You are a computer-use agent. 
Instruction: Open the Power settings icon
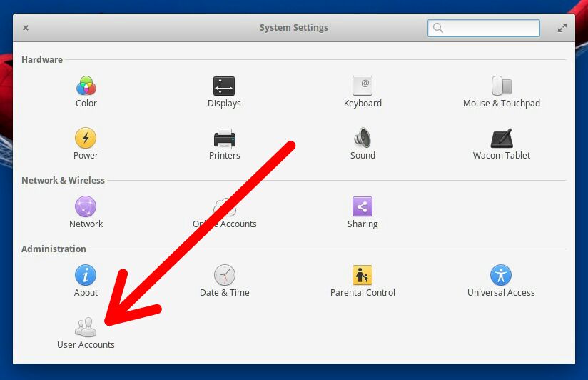(x=86, y=138)
